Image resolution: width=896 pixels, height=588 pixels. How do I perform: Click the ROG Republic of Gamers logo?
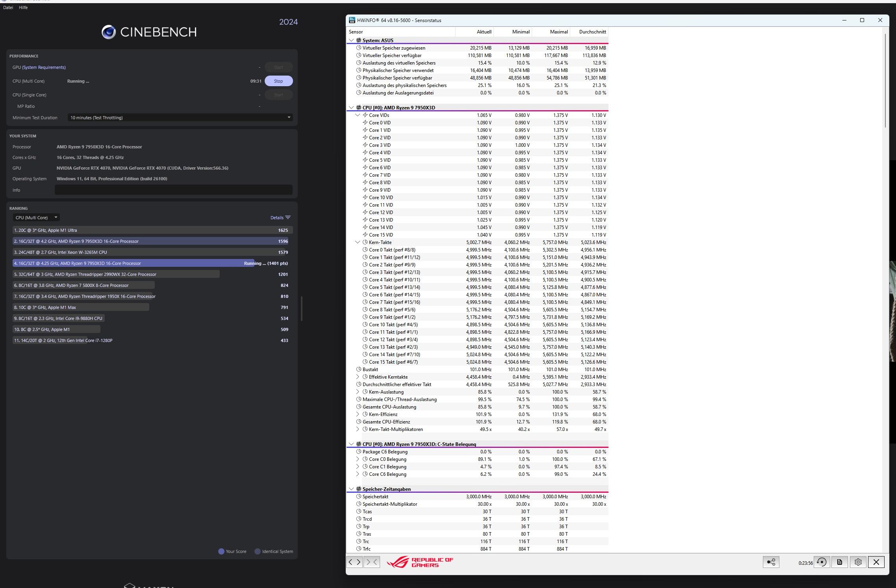(420, 562)
